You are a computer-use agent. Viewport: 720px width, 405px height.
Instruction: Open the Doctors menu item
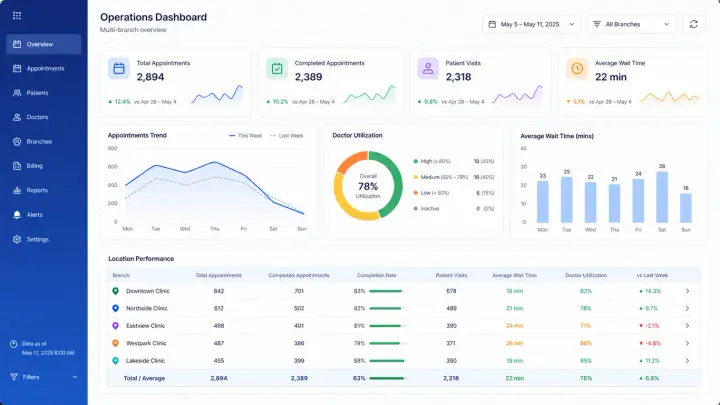tap(44, 117)
